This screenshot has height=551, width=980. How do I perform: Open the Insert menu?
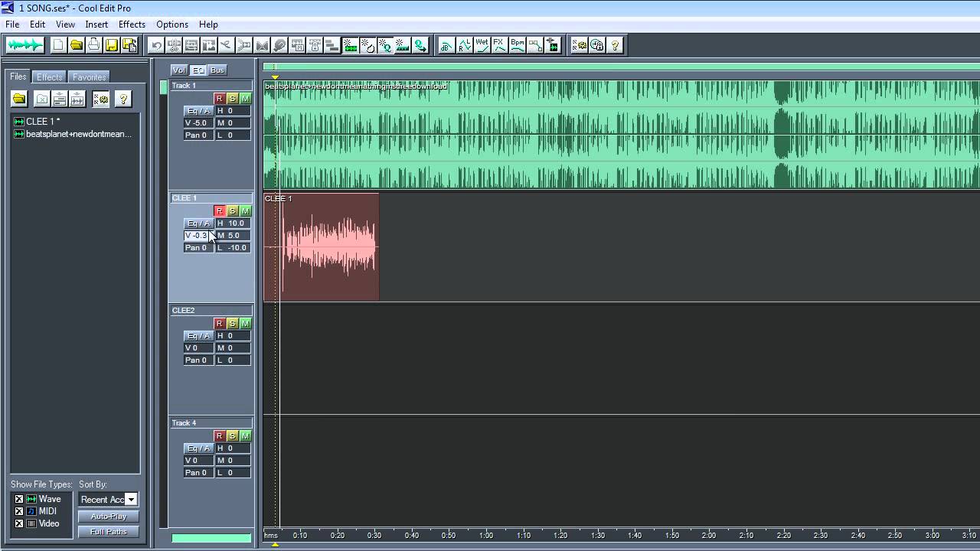coord(96,24)
